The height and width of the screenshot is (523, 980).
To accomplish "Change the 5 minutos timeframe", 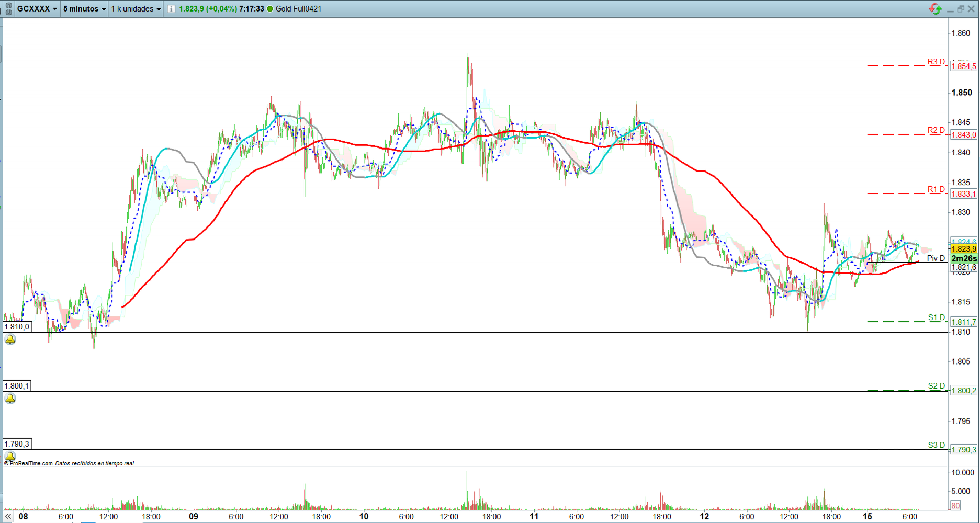I will [x=84, y=9].
